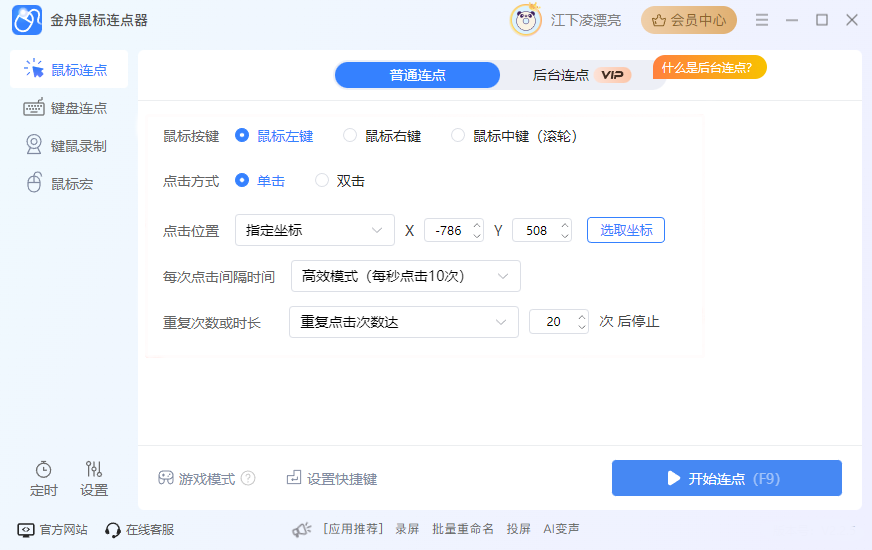
Task: Open the 批量重命名 recommended app
Action: click(463, 529)
